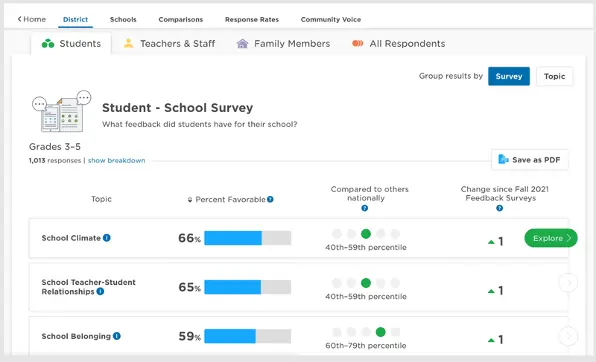Select the Family Members tab

click(283, 44)
